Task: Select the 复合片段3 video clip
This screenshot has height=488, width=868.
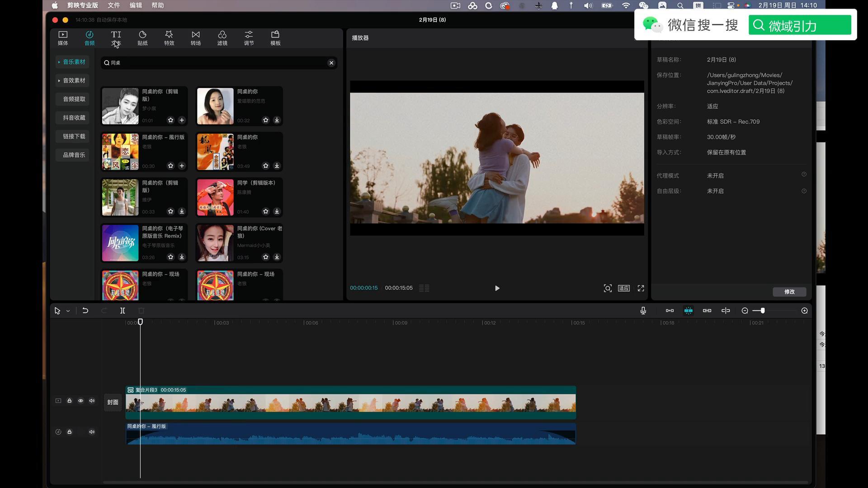Action: 351,402
